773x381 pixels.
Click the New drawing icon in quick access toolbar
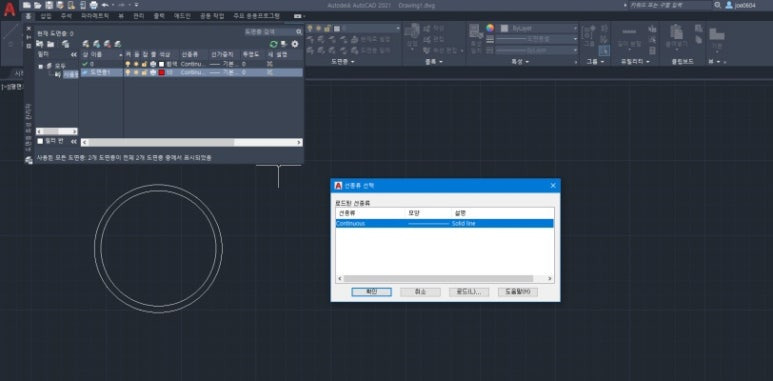pyautogui.click(x=27, y=5)
